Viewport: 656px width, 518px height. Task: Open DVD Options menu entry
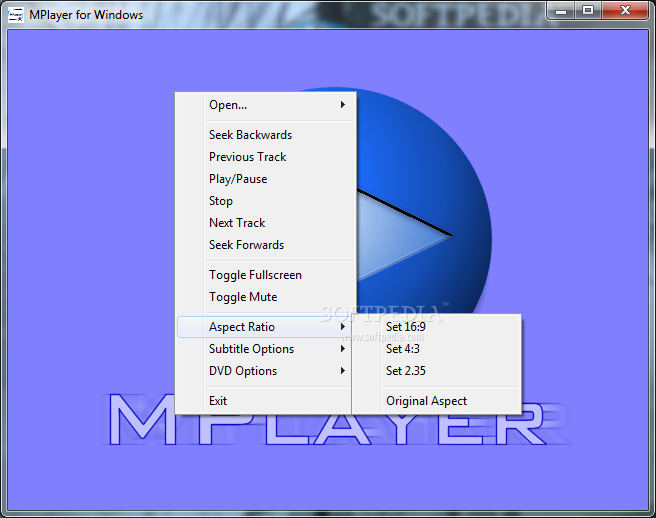tap(264, 371)
